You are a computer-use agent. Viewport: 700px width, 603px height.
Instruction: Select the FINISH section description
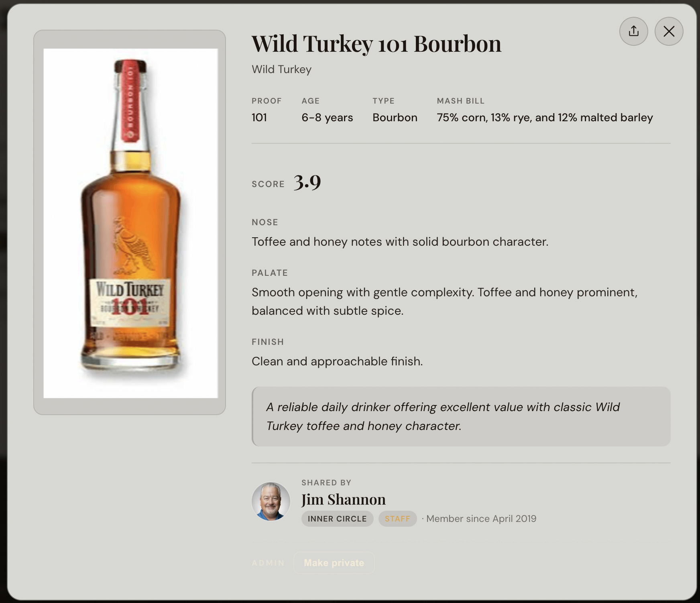pyautogui.click(x=337, y=361)
